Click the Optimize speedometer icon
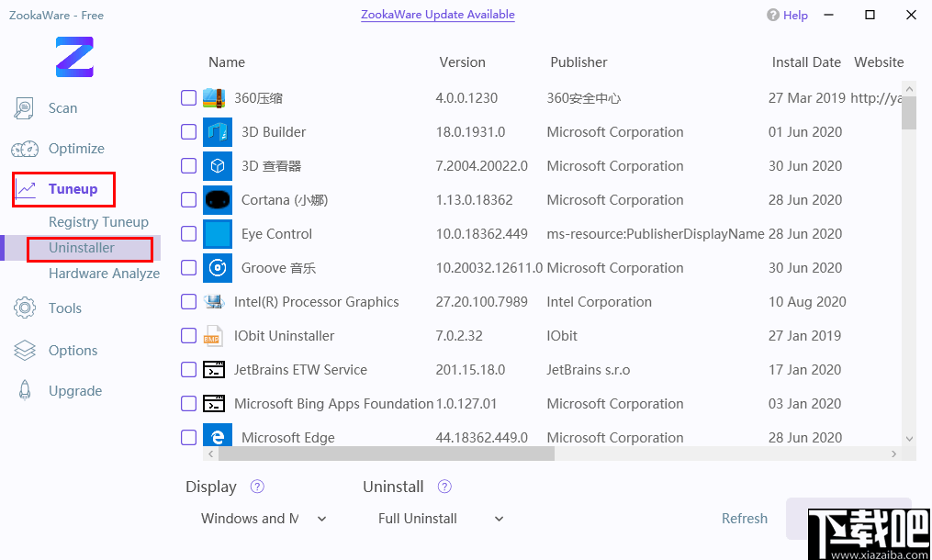932x560 pixels. point(25,149)
